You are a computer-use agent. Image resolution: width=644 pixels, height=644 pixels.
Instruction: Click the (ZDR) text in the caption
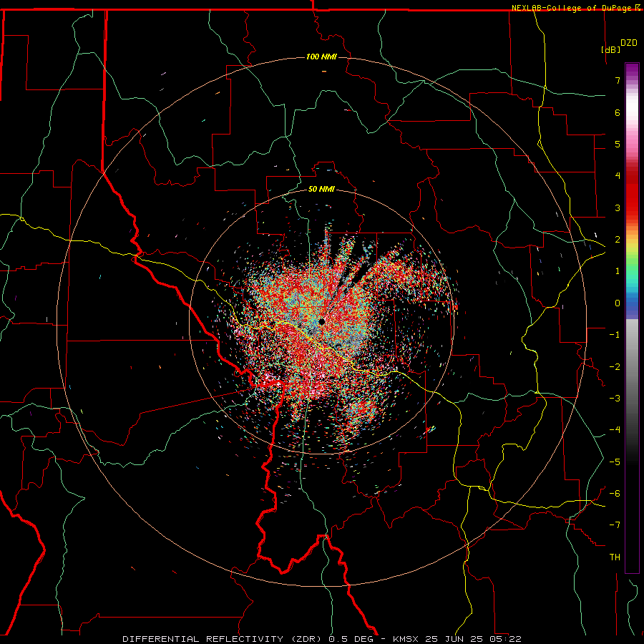pos(306,639)
